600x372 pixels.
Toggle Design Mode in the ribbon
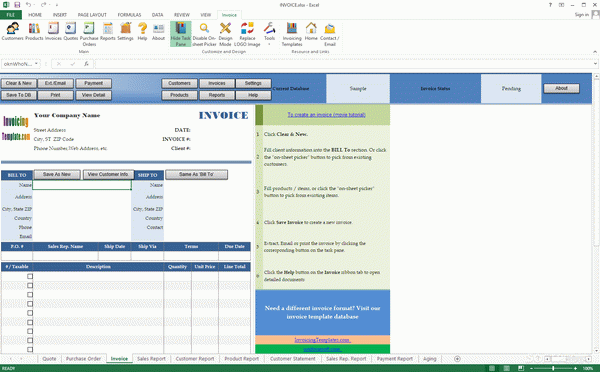pos(225,34)
